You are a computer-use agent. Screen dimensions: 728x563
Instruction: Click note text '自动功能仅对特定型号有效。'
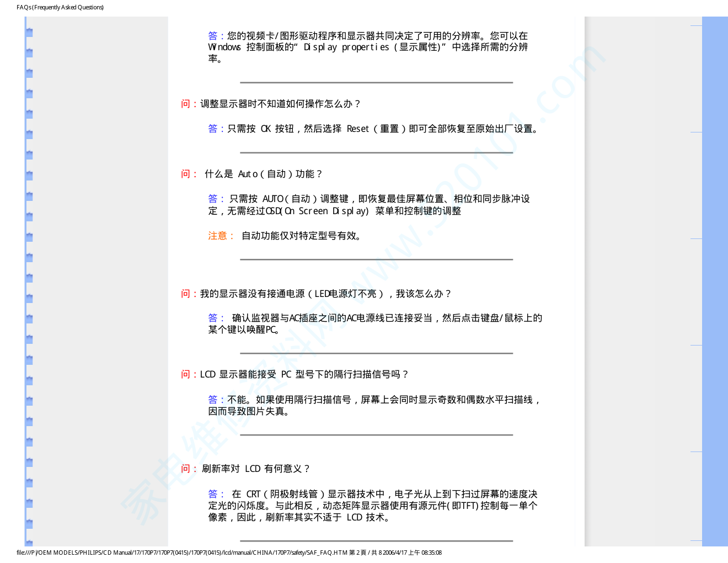(x=302, y=236)
